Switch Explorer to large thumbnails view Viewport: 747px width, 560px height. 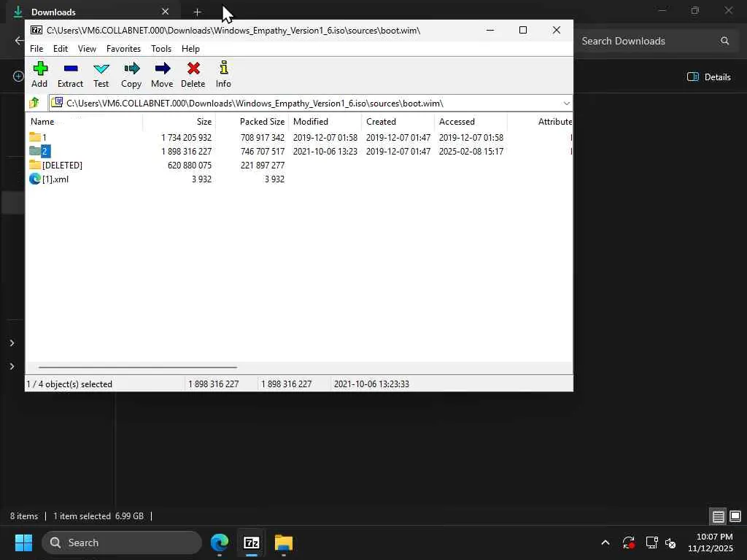(735, 516)
